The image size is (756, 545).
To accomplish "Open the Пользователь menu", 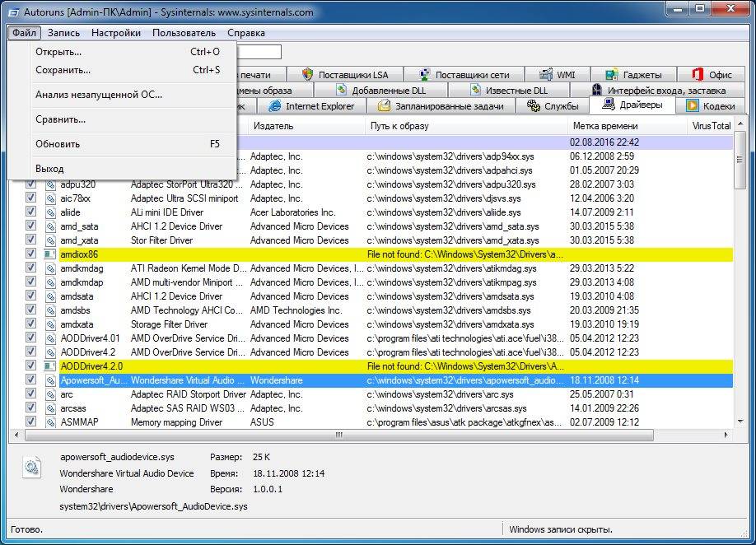I will 184,33.
